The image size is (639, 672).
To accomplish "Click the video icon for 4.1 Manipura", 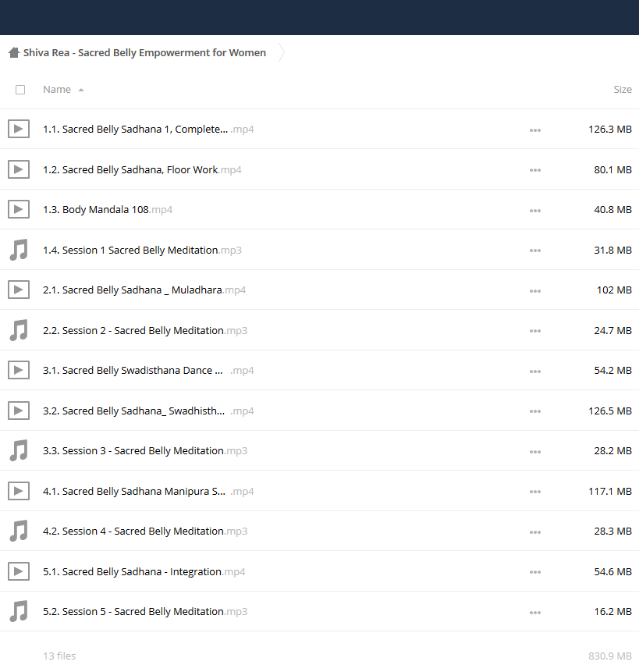I will point(19,491).
